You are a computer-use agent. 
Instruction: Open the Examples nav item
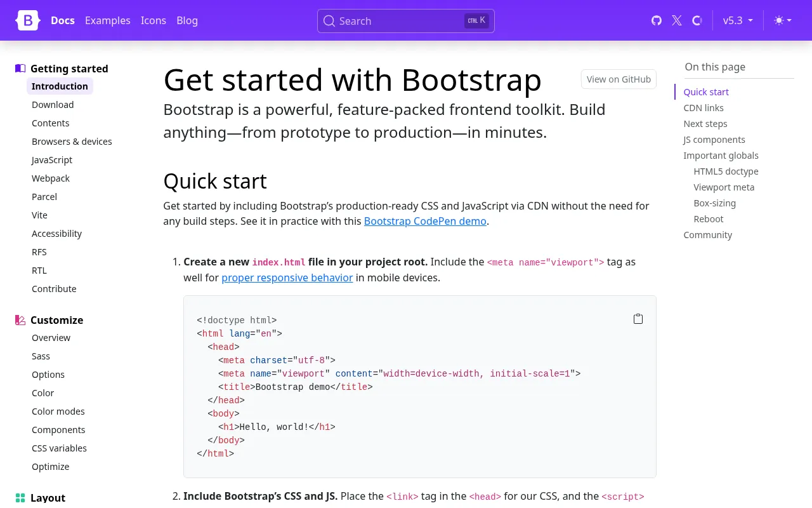(x=108, y=20)
